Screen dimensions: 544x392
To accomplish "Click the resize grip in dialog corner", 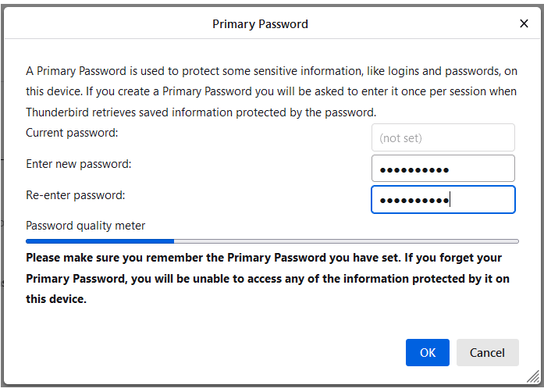I will point(532,376).
